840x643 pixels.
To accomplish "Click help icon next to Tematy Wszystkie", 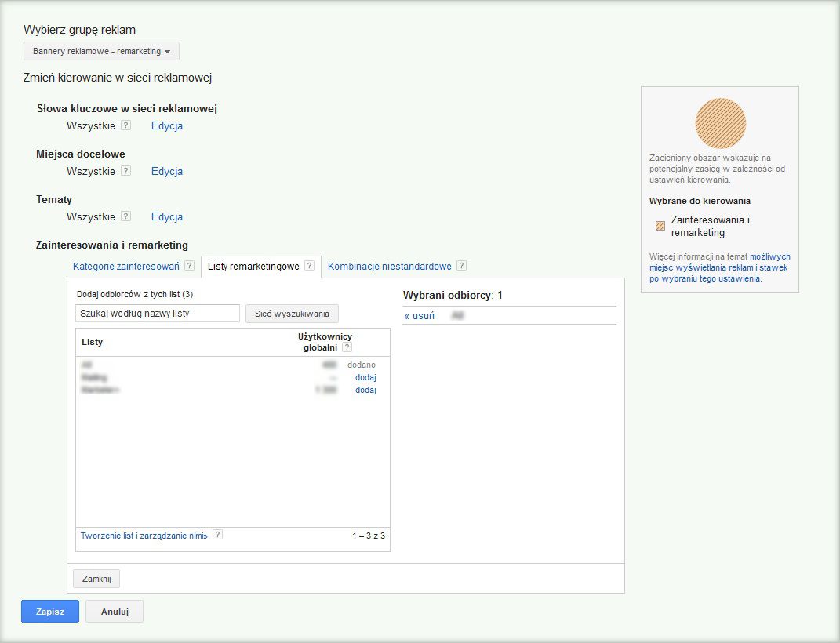I will [x=126, y=216].
